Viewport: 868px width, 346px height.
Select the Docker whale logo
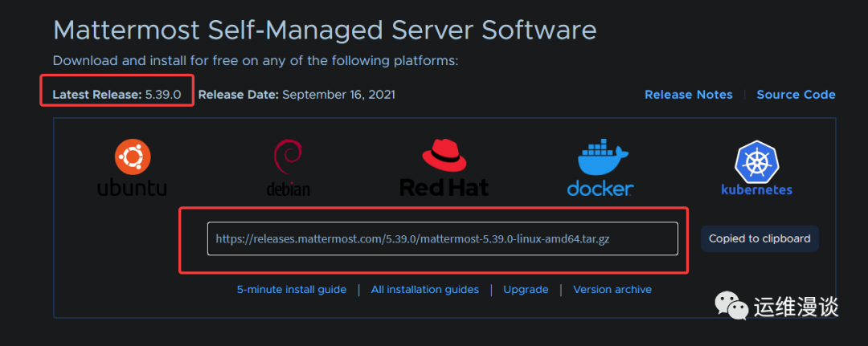[600, 168]
